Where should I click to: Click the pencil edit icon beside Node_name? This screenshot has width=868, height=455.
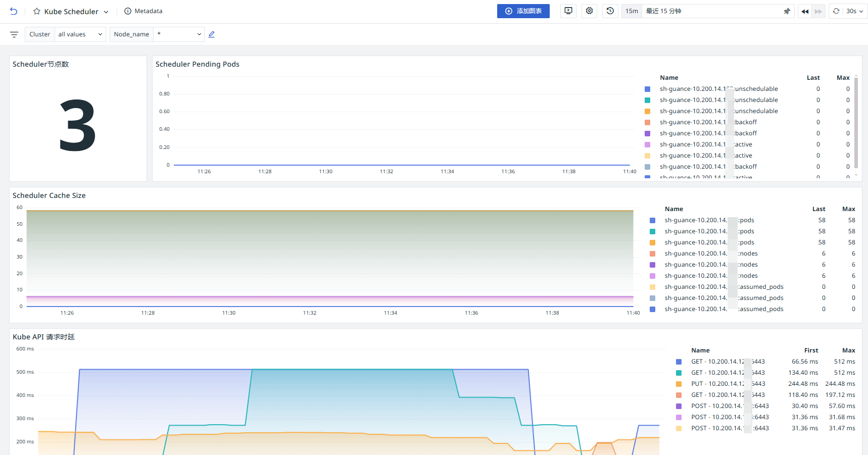pyautogui.click(x=212, y=34)
